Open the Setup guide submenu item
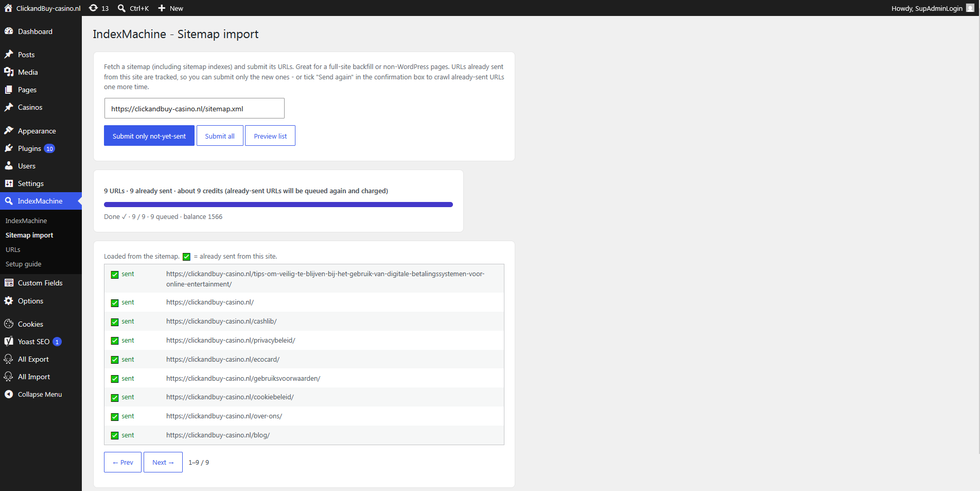980x491 pixels. pos(24,264)
